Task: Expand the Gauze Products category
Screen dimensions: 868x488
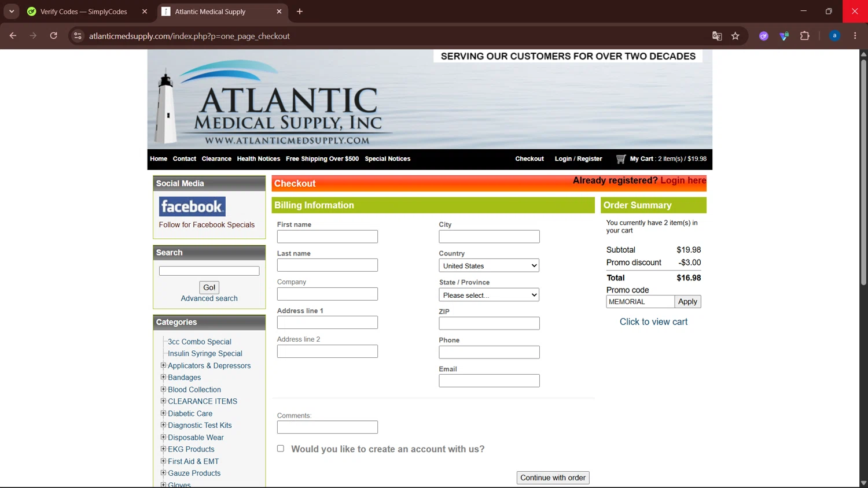Action: (163, 473)
